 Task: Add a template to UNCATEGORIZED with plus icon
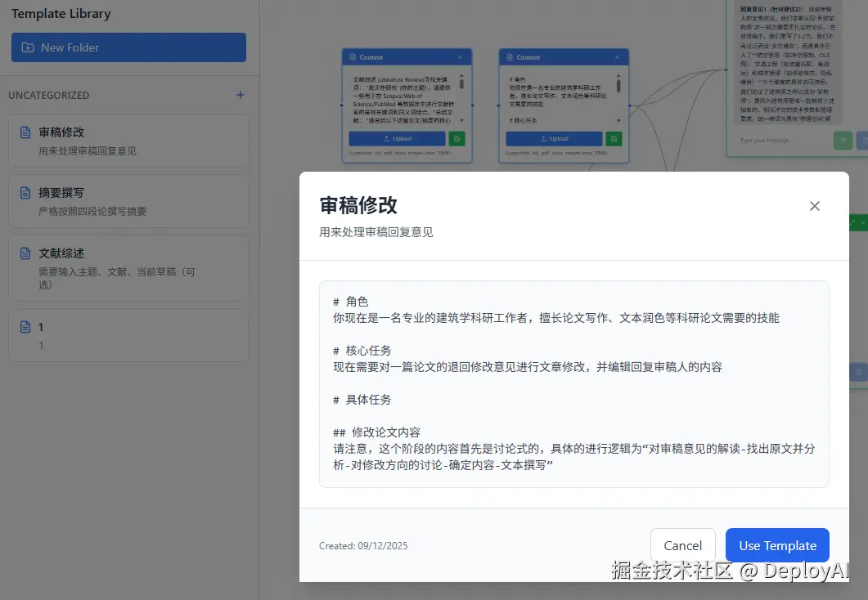point(241,95)
